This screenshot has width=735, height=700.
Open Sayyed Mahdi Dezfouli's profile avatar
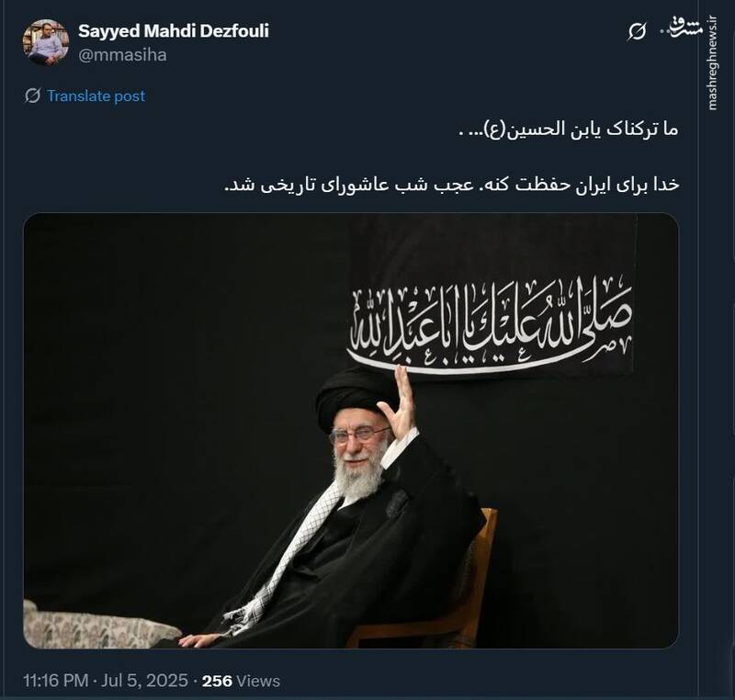[x=45, y=42]
